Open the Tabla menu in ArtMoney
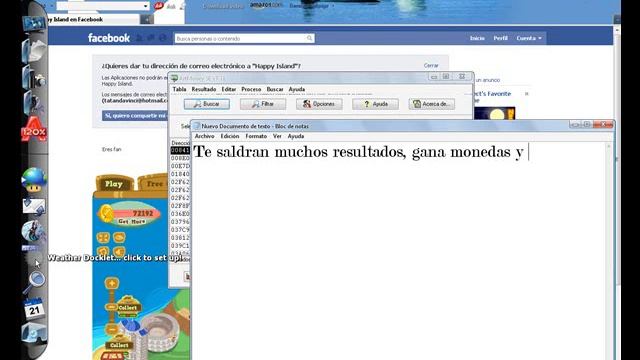Viewport: 640px width, 360px height. (179, 89)
